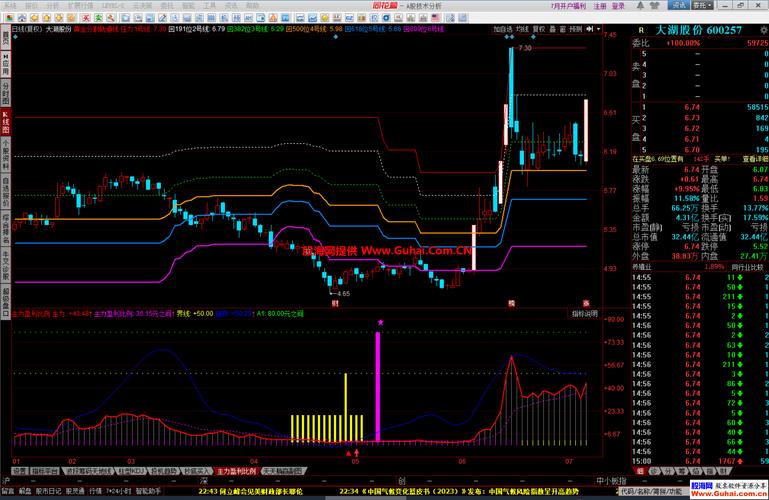
Task: Click the 登录 link
Action: point(618,6)
